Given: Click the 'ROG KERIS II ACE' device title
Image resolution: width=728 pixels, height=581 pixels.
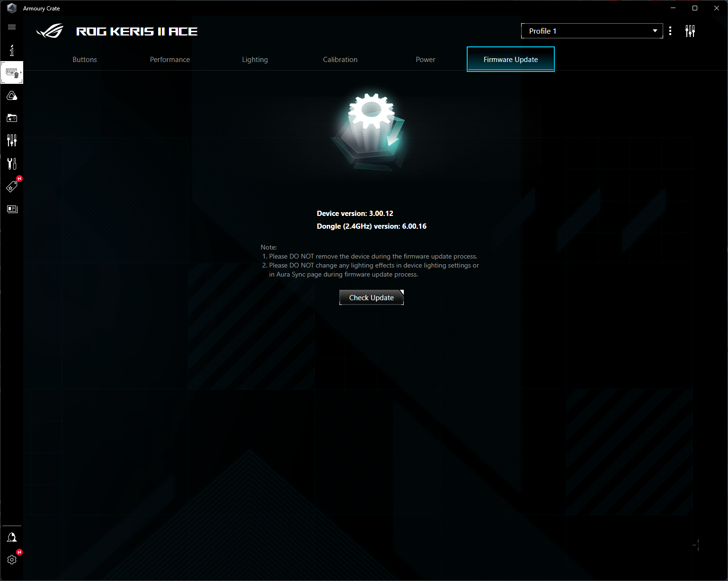Looking at the screenshot, I should click(x=137, y=31).
